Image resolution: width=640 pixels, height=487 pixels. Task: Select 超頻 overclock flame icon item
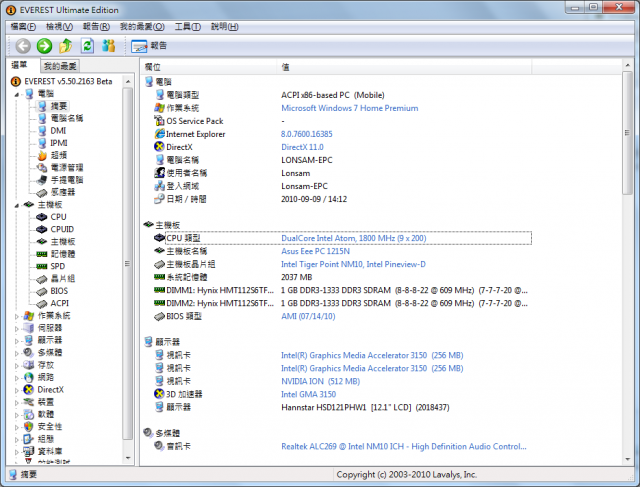(42, 156)
